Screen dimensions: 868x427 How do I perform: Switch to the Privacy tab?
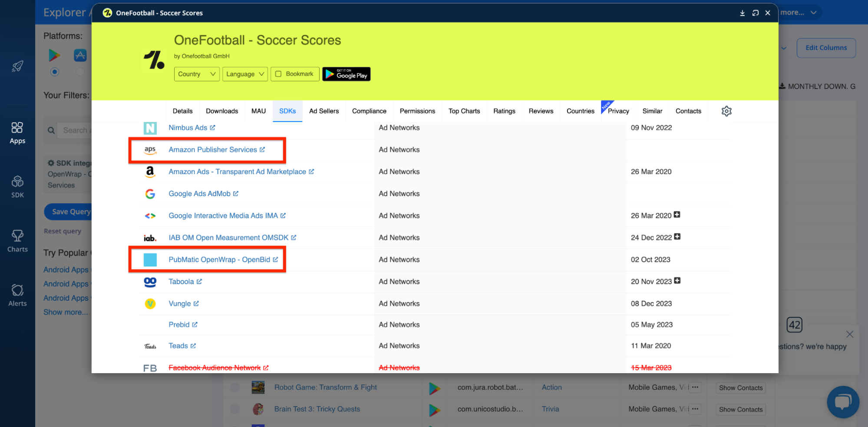click(x=618, y=111)
